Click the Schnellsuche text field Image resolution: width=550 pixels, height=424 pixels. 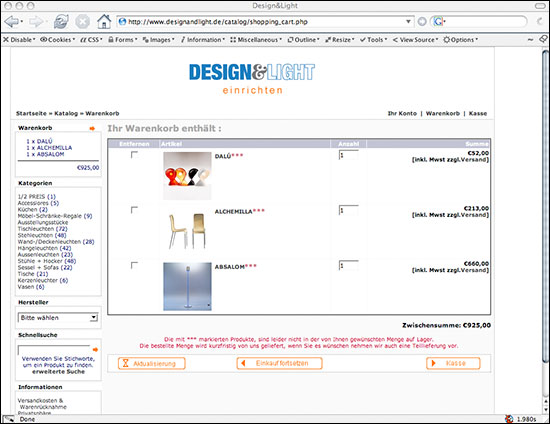tap(54, 350)
